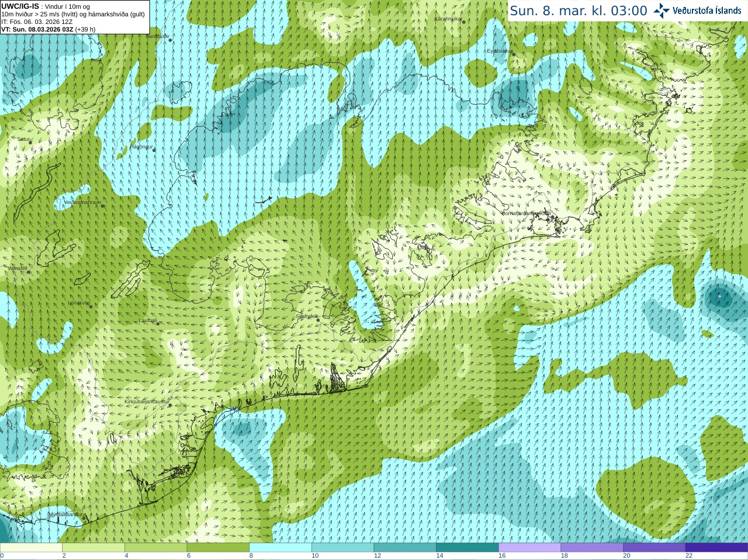Viewport: 748px width, 560px height.
Task: Click the legend value 22
Action: pos(689,556)
